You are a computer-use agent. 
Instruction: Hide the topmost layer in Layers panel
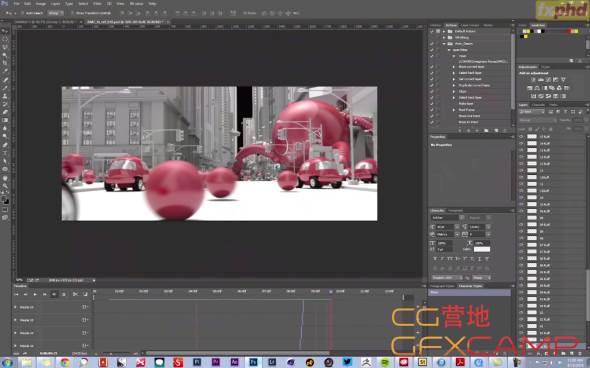click(x=521, y=137)
